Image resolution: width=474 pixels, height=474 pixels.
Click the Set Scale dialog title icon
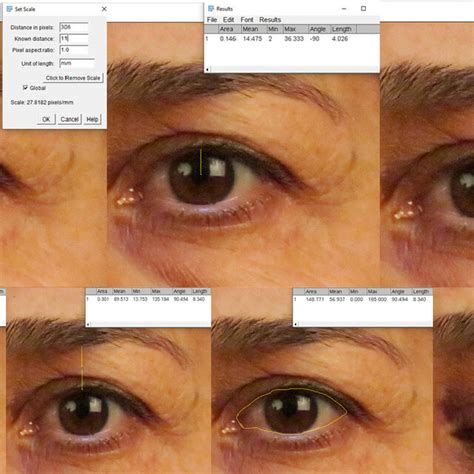click(x=9, y=9)
